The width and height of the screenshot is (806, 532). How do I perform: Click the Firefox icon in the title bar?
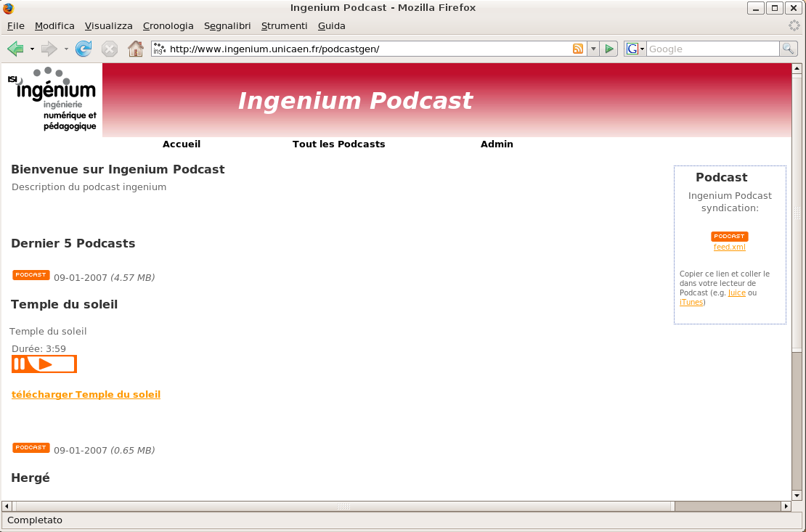click(x=8, y=7)
